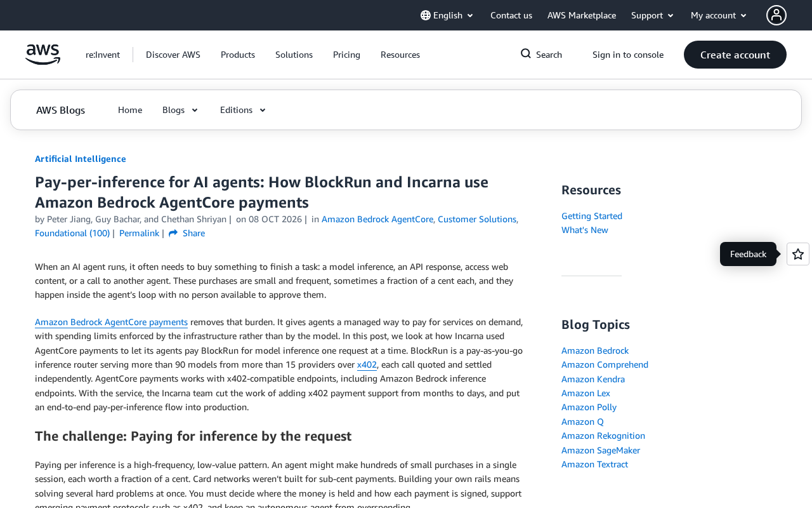This screenshot has width=812, height=508.
Task: Click the Share arrow icon
Action: pyautogui.click(x=173, y=234)
